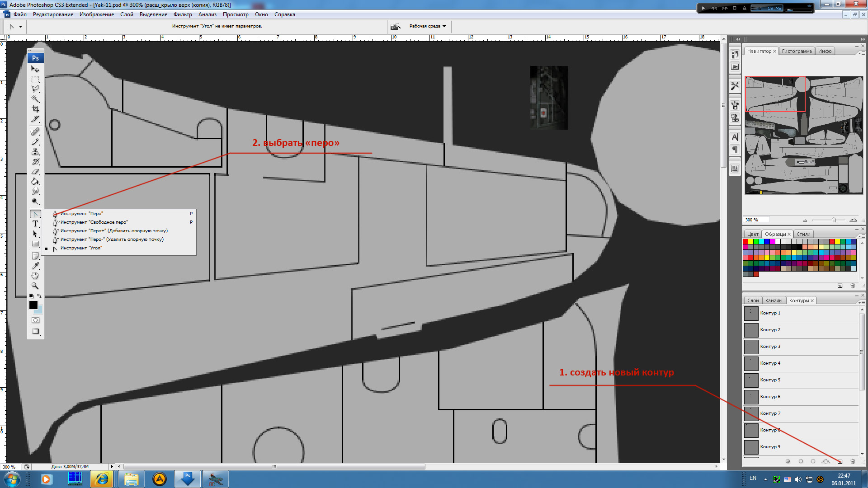Switch to the Слои tab
Screen dimensions: 868x488
click(x=753, y=300)
